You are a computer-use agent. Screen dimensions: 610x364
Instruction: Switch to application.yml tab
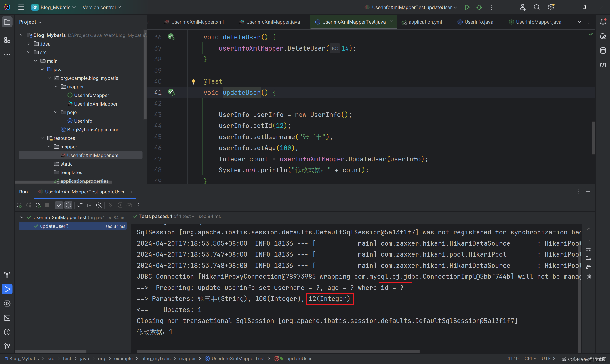pos(425,22)
